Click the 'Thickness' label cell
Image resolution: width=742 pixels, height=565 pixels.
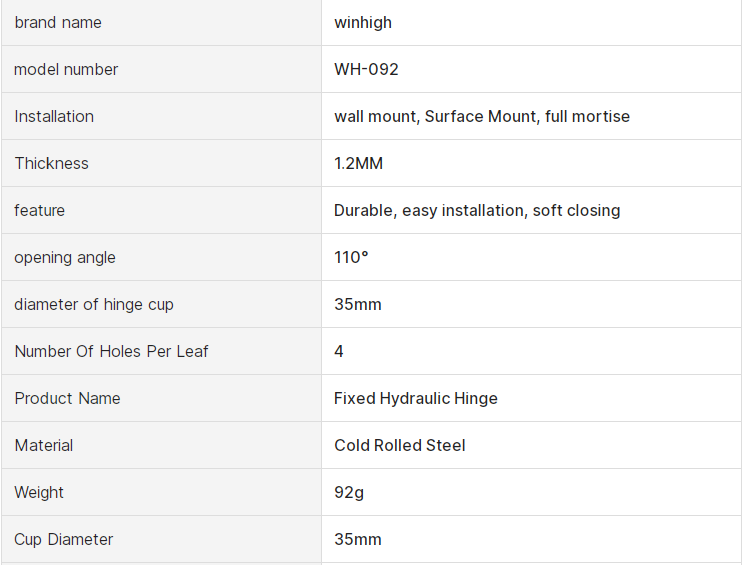click(51, 163)
